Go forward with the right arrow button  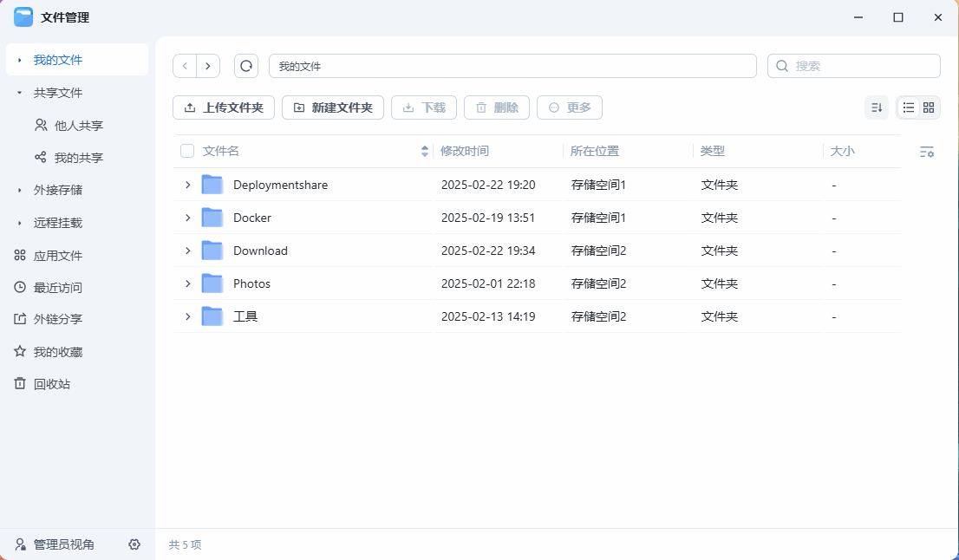(208, 66)
